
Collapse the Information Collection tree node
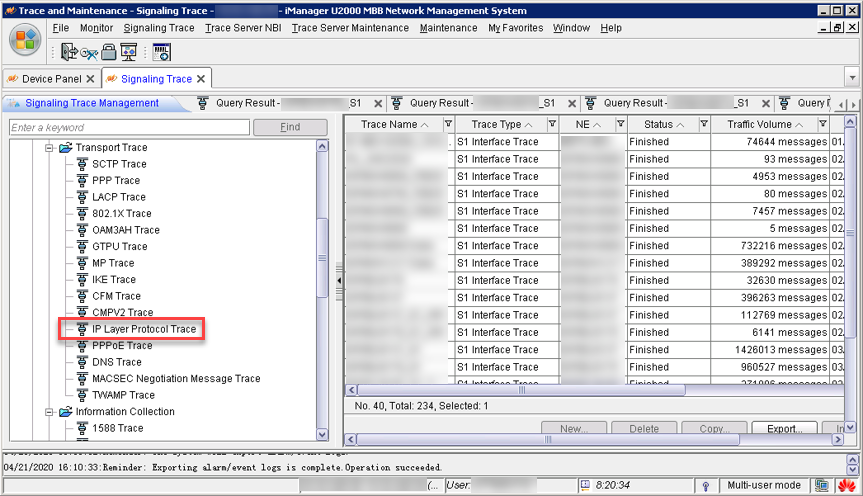48,412
